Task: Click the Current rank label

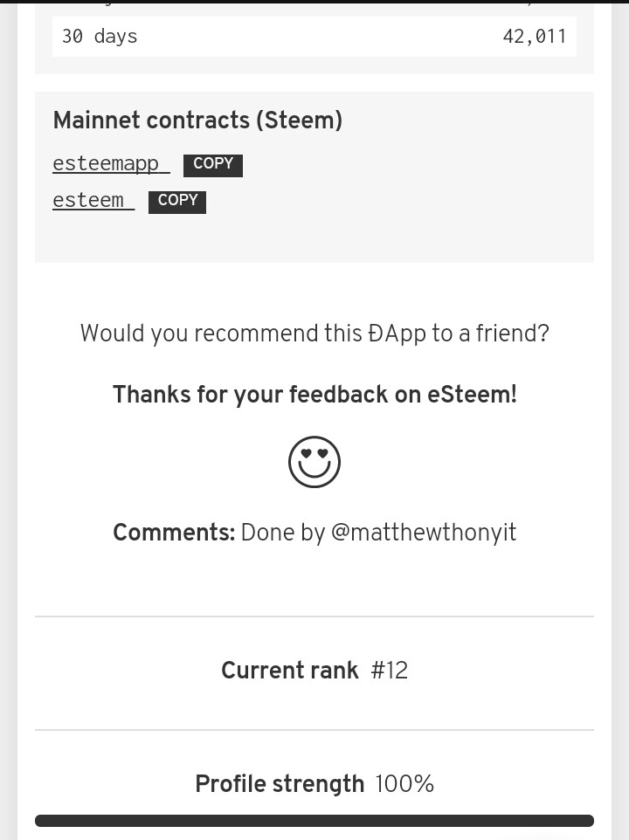Action: coord(289,671)
